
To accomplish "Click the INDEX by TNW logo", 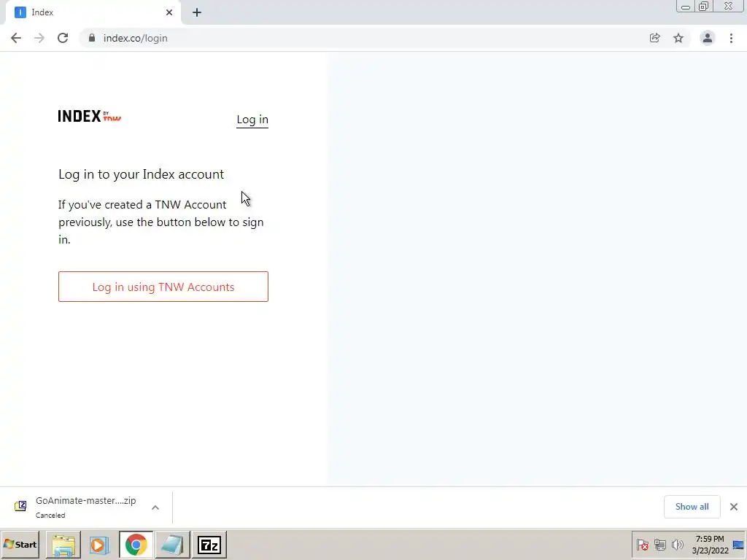I will tap(90, 116).
